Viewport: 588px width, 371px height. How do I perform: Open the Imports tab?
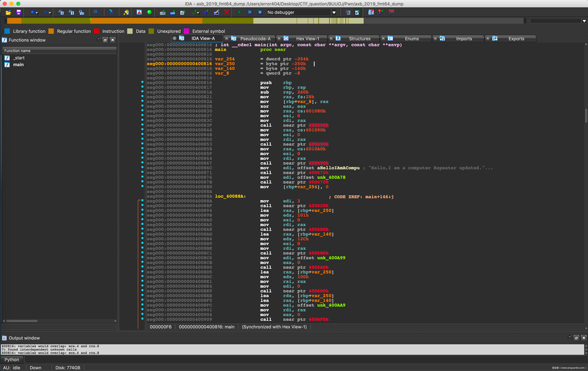coord(463,38)
